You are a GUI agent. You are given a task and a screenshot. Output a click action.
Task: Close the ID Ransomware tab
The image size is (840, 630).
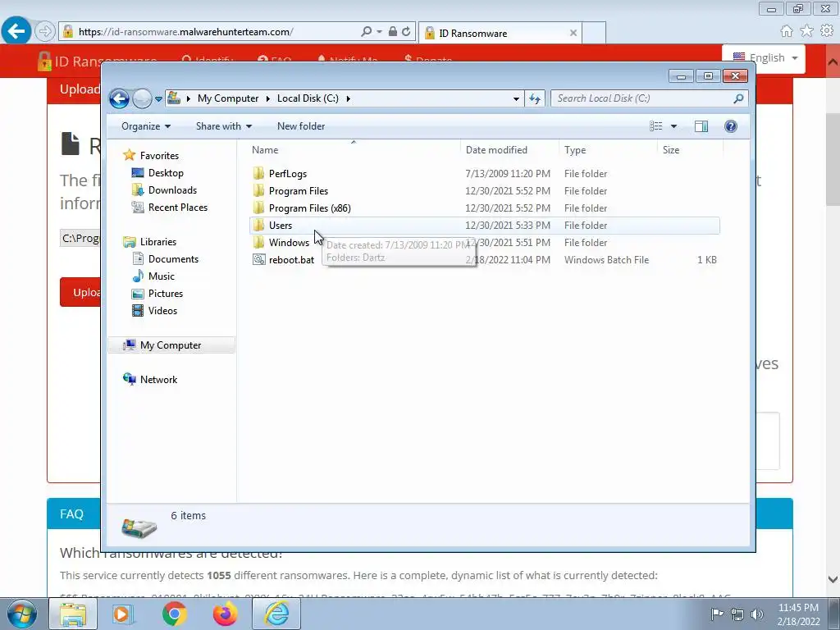point(573,33)
